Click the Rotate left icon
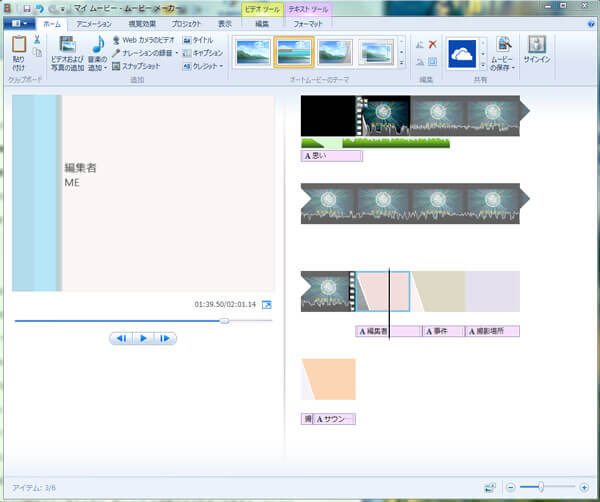Screen dimensions: 600x502 [420, 45]
